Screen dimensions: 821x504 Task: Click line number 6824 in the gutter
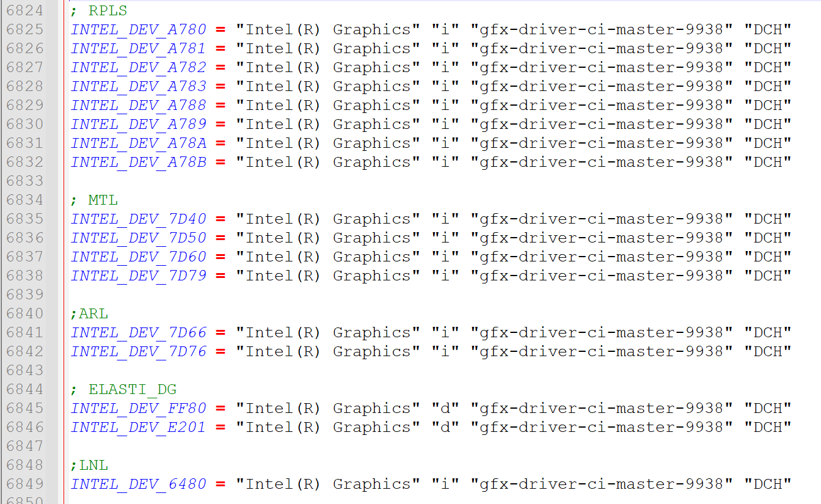(x=25, y=10)
